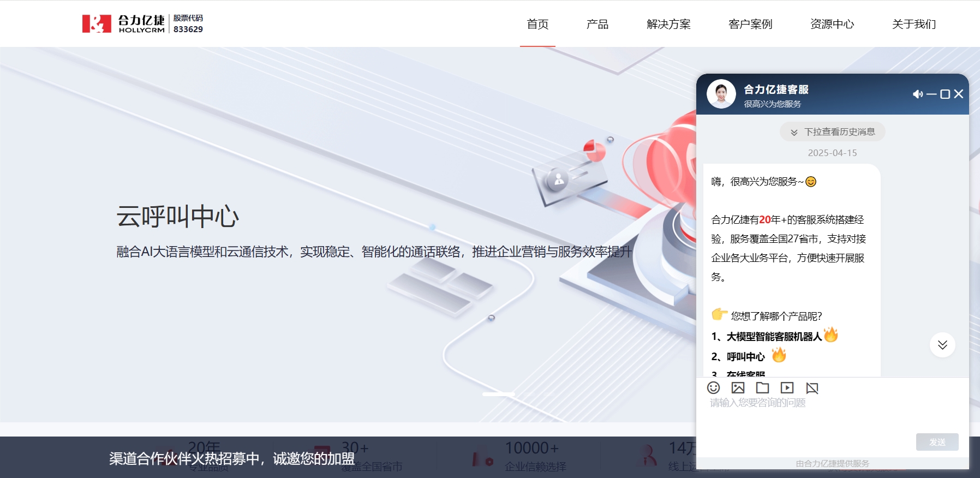Click the send video icon in chat
This screenshot has width=980, height=478.
pos(787,387)
